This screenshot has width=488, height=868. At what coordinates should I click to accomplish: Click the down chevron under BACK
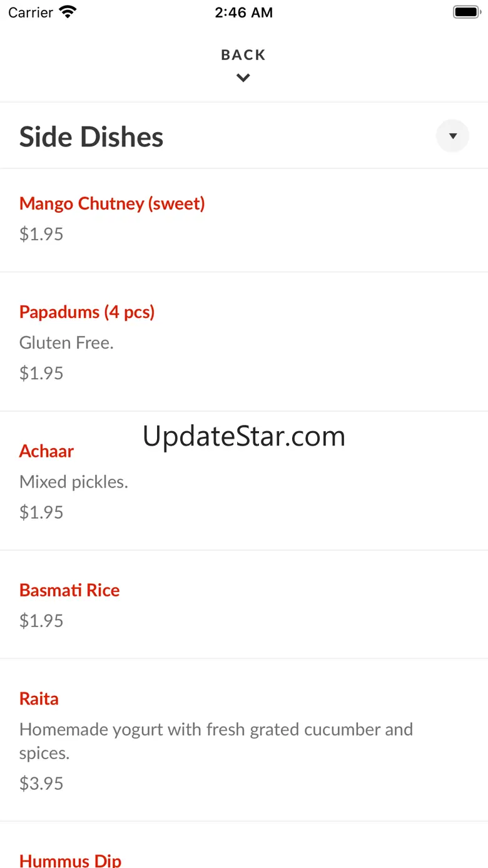coord(243,78)
